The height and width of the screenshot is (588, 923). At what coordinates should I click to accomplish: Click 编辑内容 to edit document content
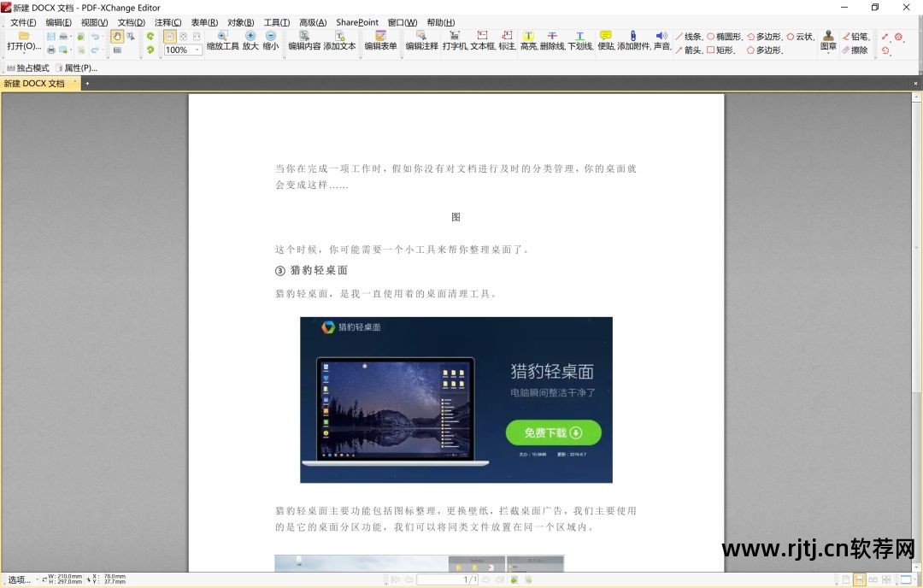tap(303, 41)
